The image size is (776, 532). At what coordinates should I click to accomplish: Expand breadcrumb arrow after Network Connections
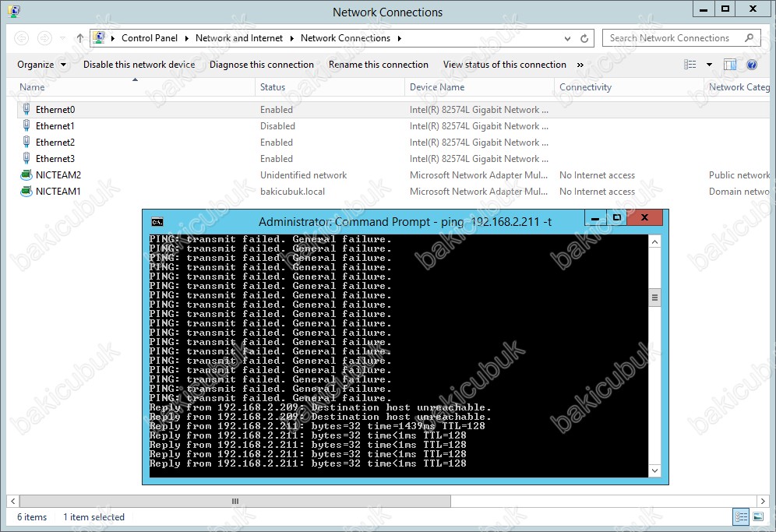click(x=399, y=38)
